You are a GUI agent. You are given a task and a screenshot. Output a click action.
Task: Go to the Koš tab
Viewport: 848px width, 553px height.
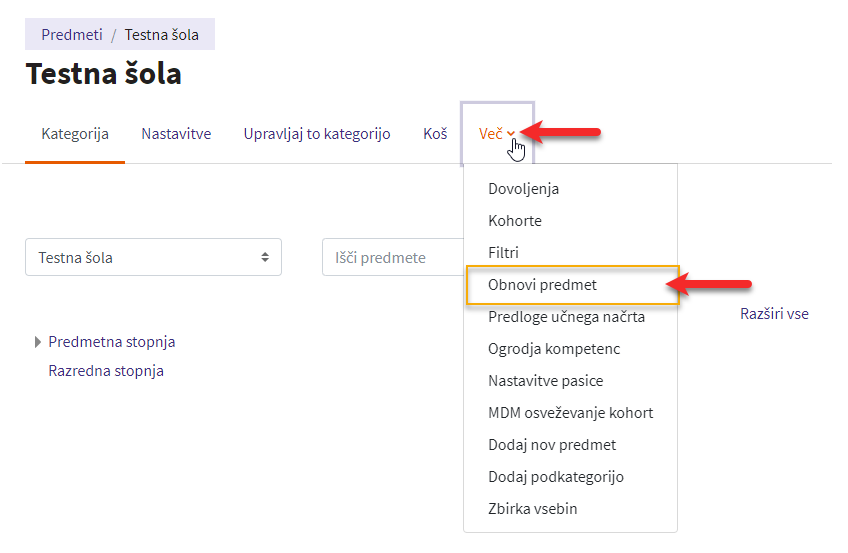[x=435, y=134]
